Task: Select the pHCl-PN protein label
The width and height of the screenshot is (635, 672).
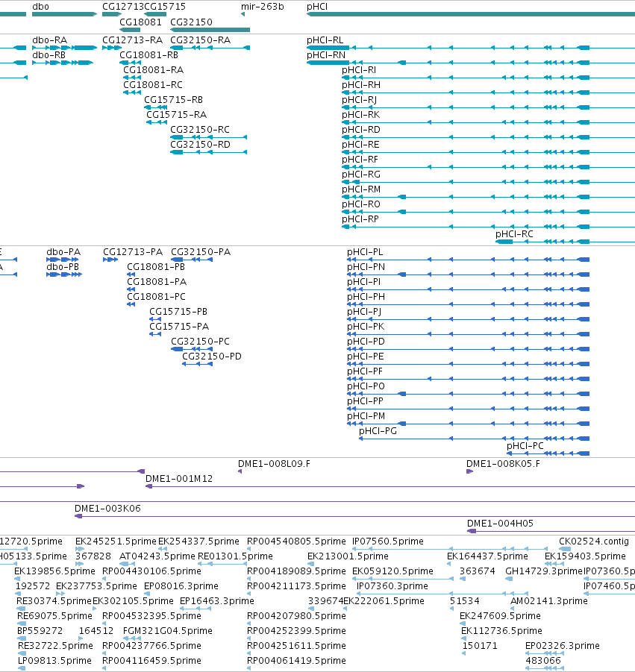Action: (x=366, y=266)
